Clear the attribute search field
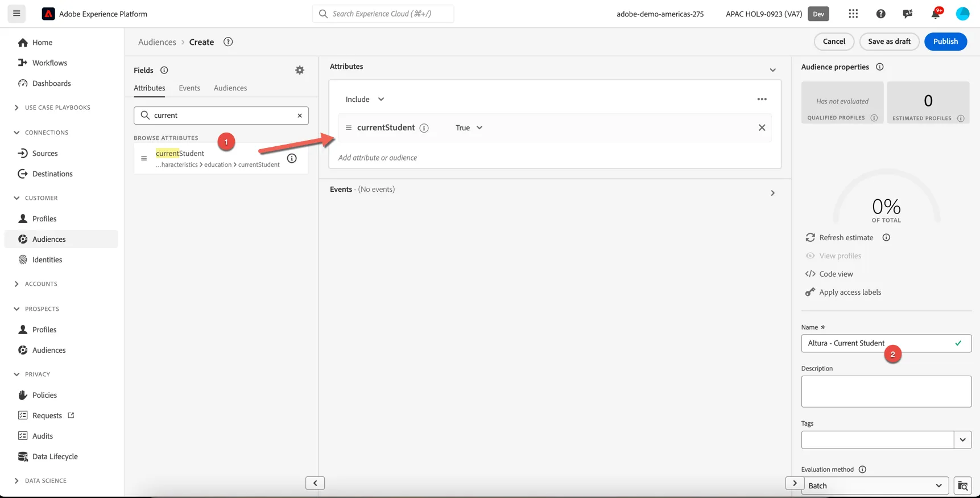 click(x=300, y=116)
